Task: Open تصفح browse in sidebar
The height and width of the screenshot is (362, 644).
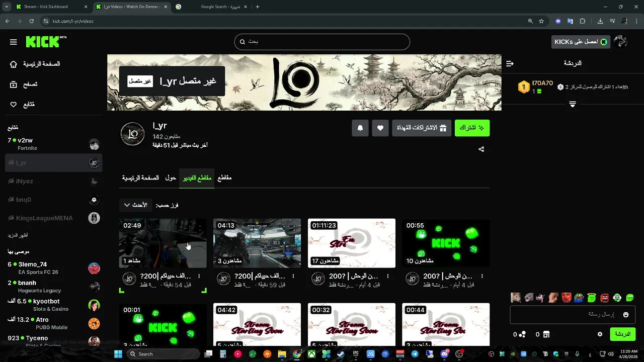Action: point(24,84)
